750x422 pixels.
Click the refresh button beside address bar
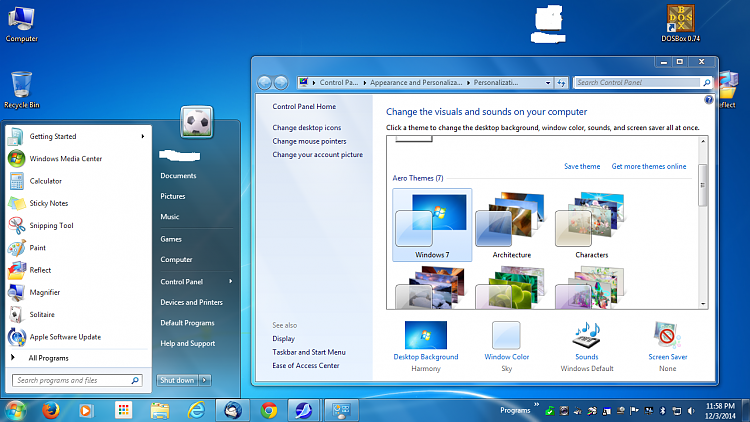(561, 83)
